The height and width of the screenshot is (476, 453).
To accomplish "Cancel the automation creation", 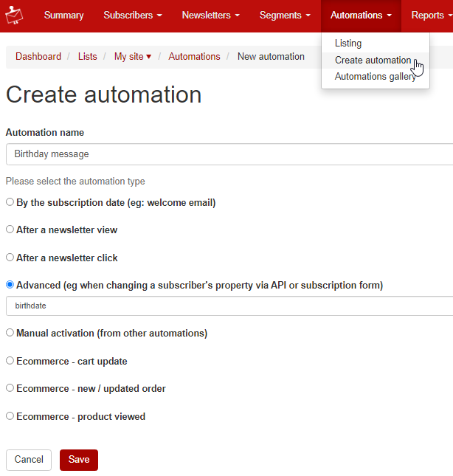I will [29, 460].
